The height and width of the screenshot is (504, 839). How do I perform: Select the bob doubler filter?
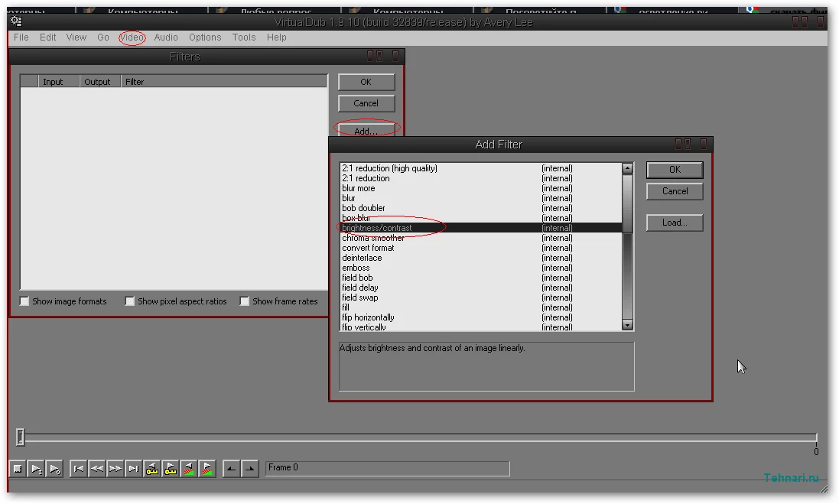[x=480, y=208]
